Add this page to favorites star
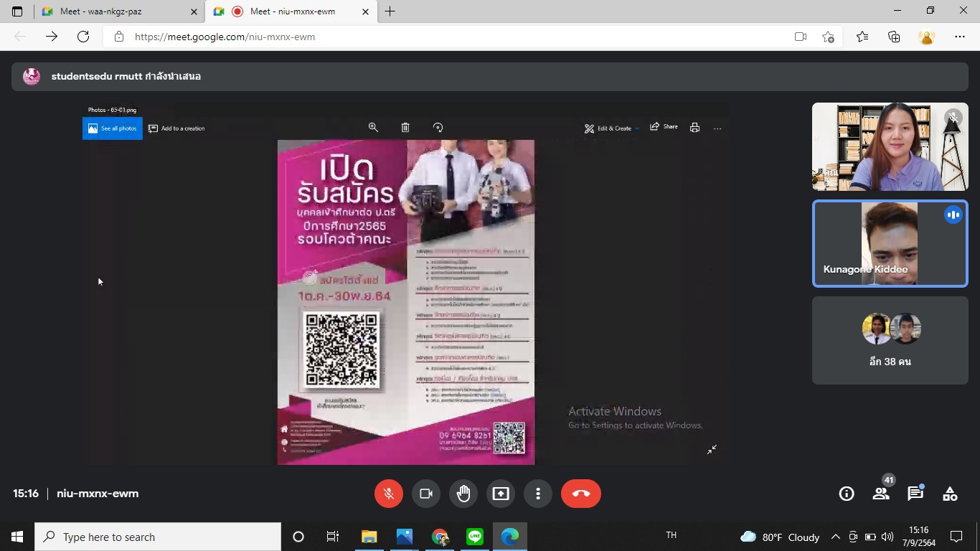This screenshot has height=551, width=980. 829,37
